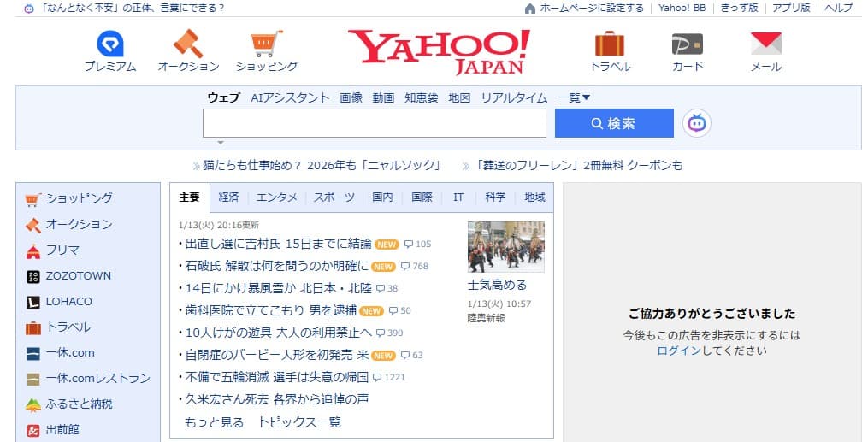Image resolution: width=868 pixels, height=442 pixels.
Task: Open the Auction hammer icon in header
Action: point(188,44)
